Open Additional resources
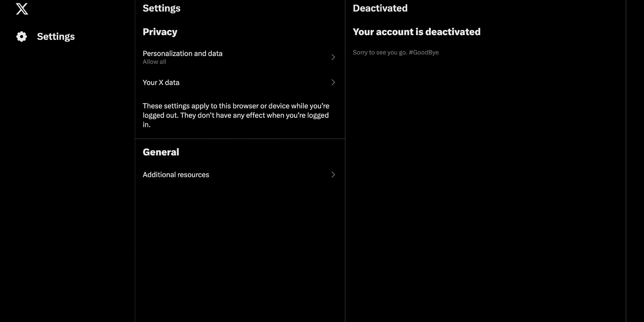The width and height of the screenshot is (644, 322). [240, 175]
